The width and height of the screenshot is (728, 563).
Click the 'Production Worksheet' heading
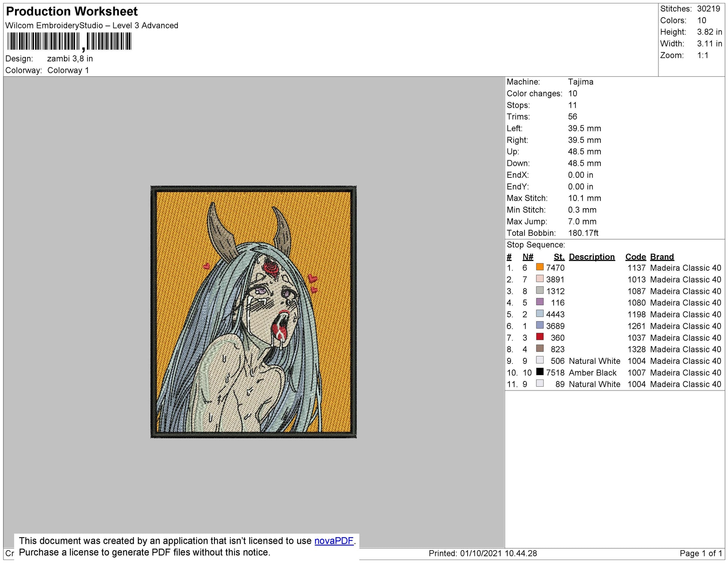tap(72, 12)
